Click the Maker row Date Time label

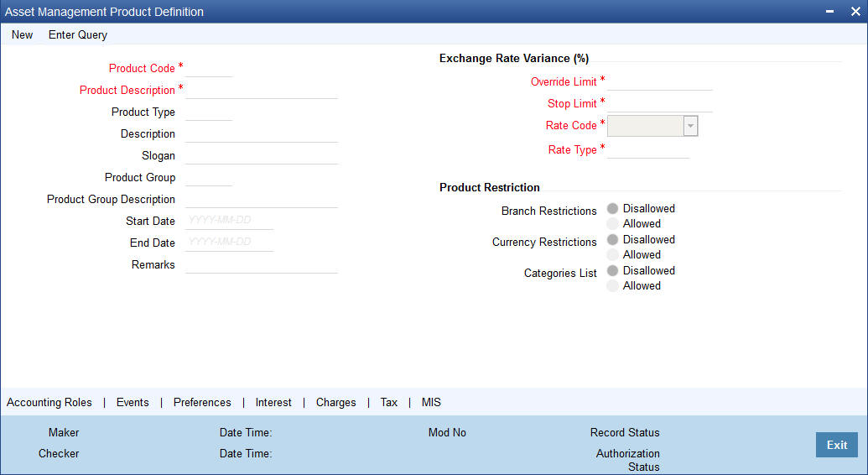[246, 432]
